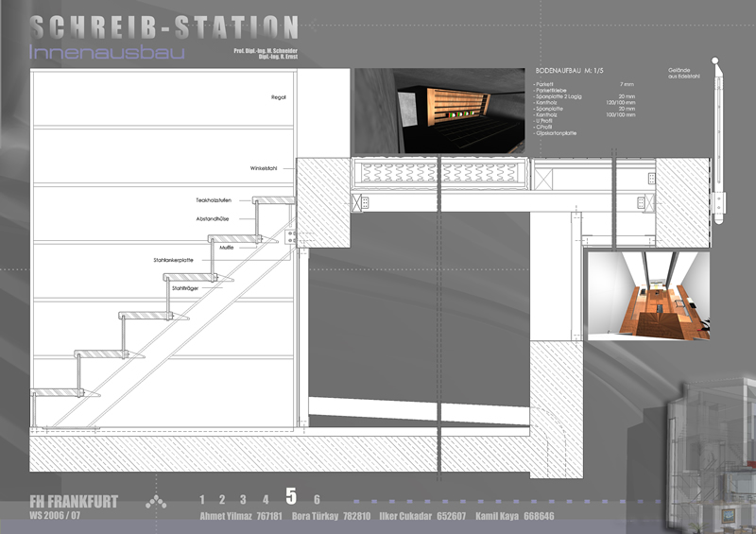Select the Gipskartonplatte entry in the floor list
Image resolution: width=756 pixels, height=534 pixels.
pos(556,133)
